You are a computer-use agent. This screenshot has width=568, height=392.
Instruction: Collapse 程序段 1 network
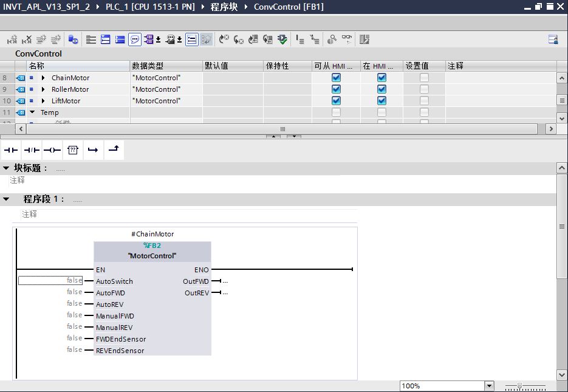(6, 199)
